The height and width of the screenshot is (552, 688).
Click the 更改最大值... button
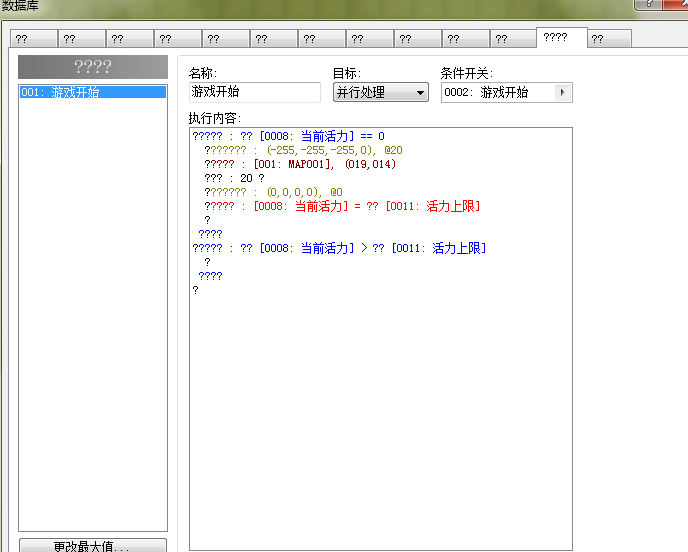pyautogui.click(x=93, y=545)
